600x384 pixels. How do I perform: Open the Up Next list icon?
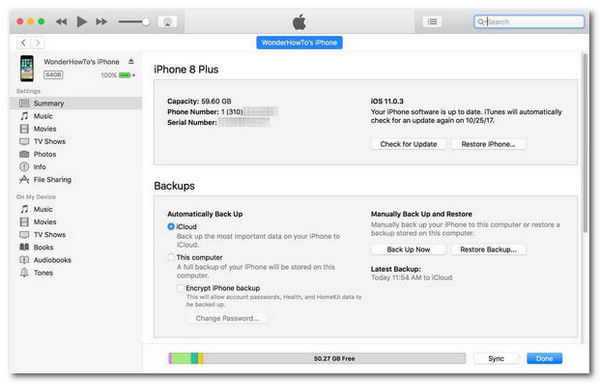click(432, 21)
